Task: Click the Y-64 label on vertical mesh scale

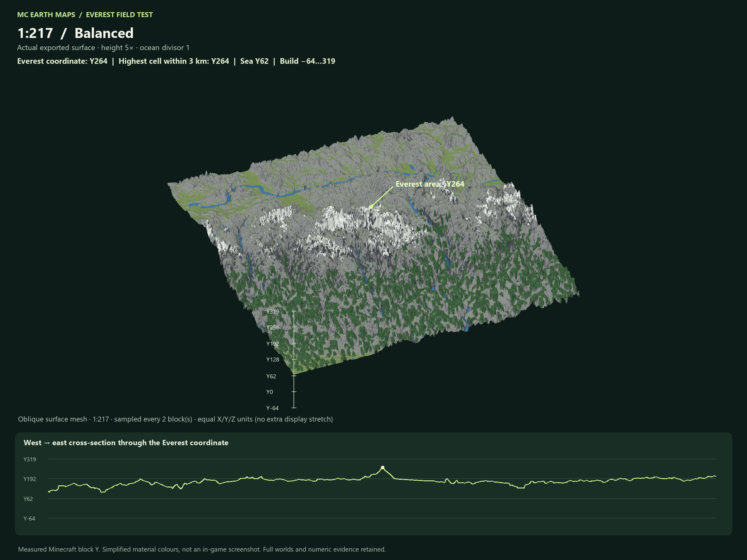Action: point(272,408)
